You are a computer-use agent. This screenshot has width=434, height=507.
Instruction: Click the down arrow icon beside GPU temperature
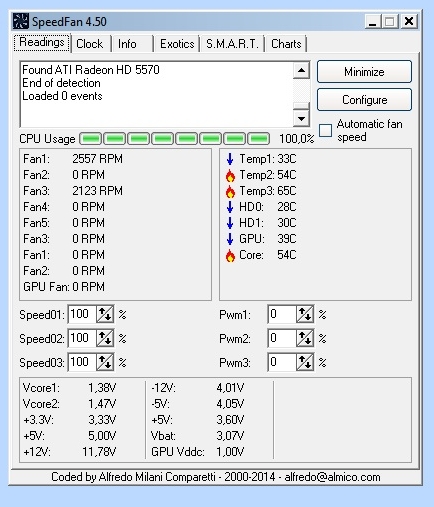click(x=230, y=239)
